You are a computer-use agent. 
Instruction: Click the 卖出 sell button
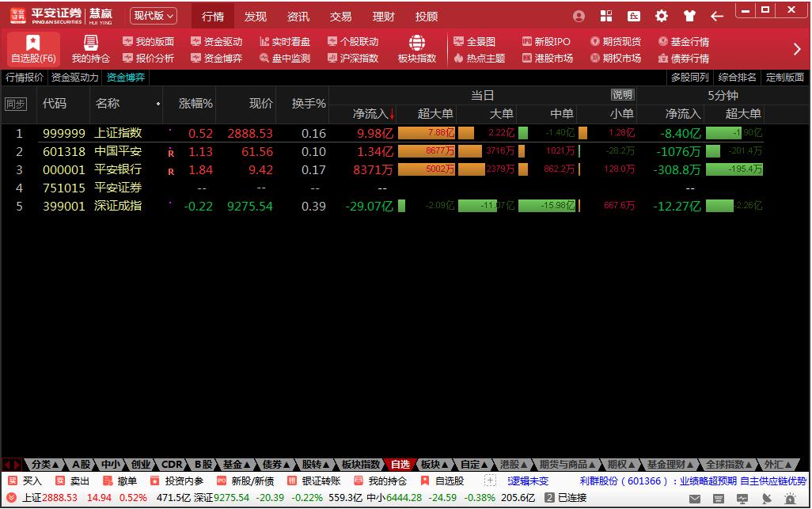coord(73,481)
